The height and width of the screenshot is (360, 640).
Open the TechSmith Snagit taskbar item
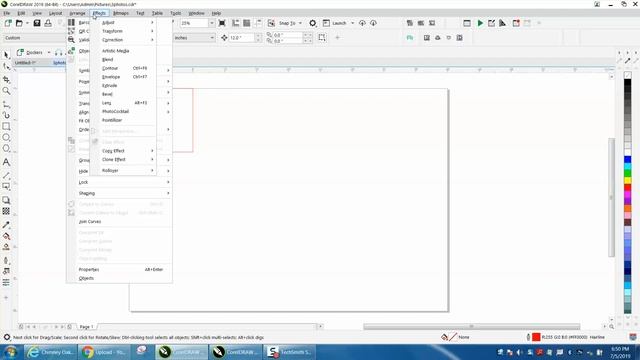pos(290,352)
